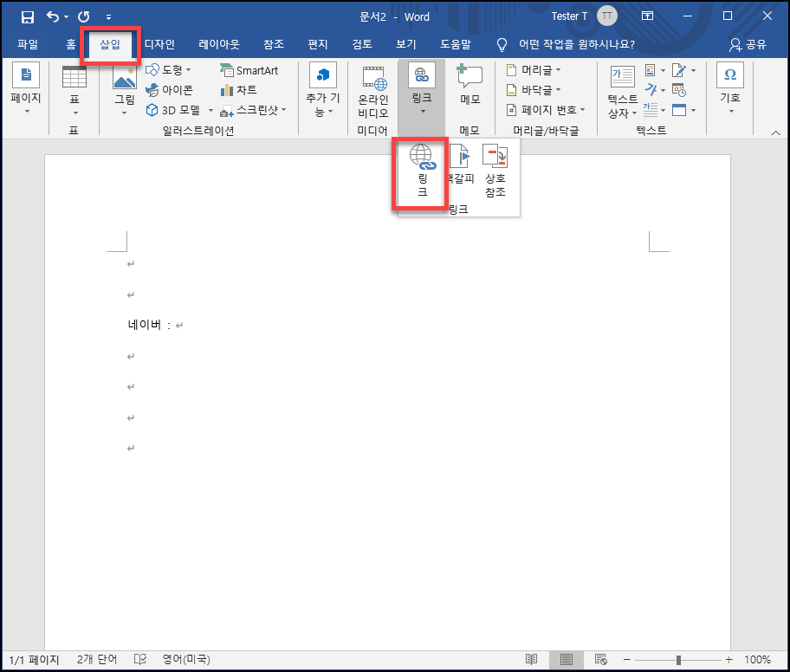Open the ribbon display options icon

pyautogui.click(x=647, y=16)
